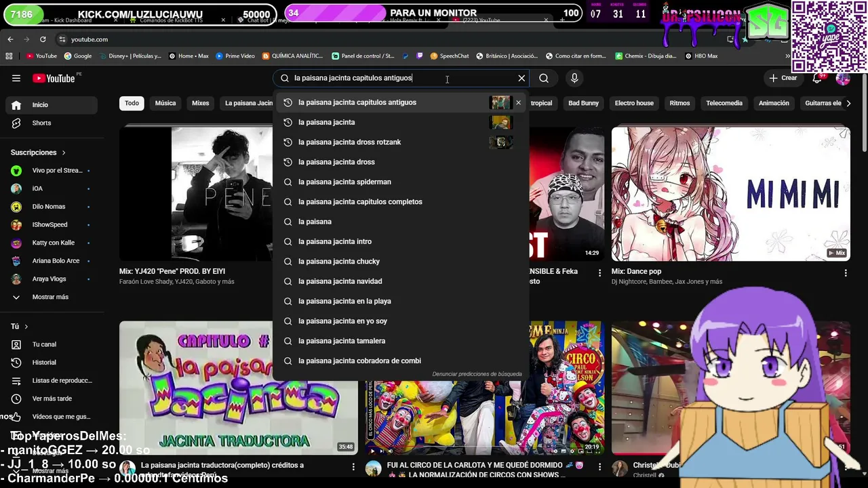868x488 pixels.
Task: Open the account avatar menu
Action: pyautogui.click(x=843, y=78)
